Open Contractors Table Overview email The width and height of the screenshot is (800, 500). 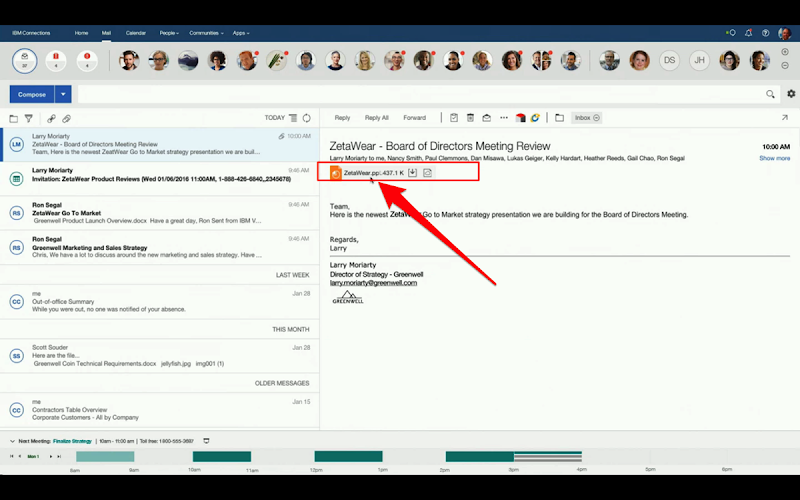[x=160, y=410]
